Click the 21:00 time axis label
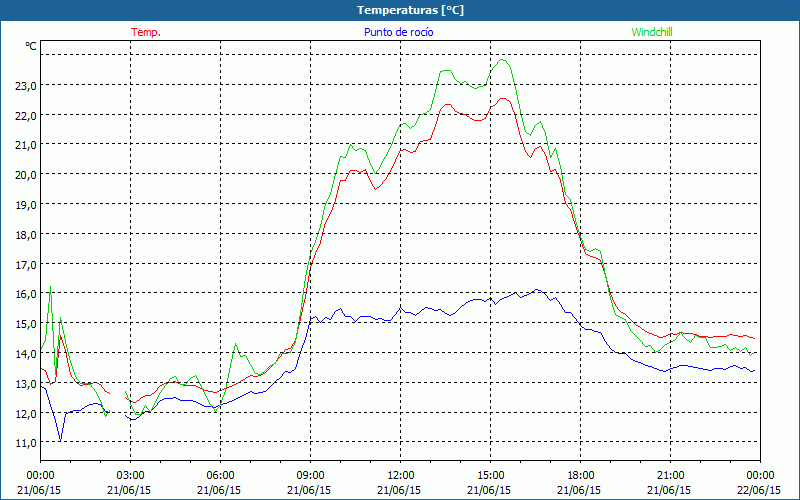This screenshot has width=800, height=500. click(x=669, y=476)
